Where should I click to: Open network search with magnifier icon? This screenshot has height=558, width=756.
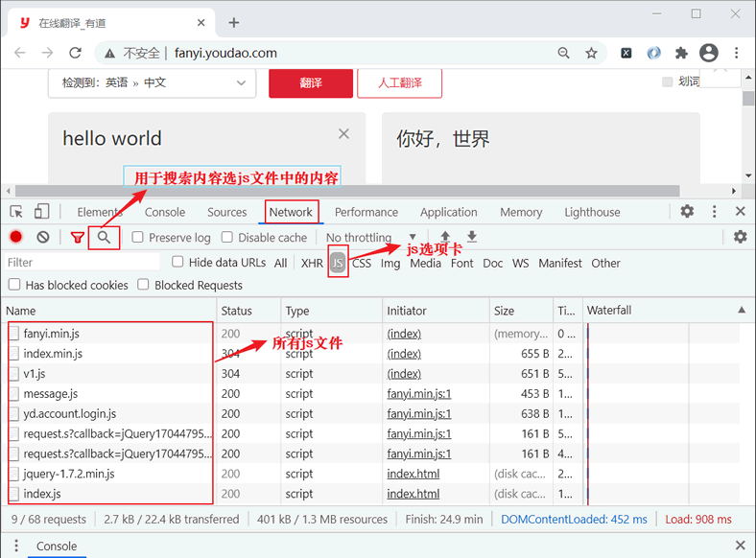pos(105,237)
